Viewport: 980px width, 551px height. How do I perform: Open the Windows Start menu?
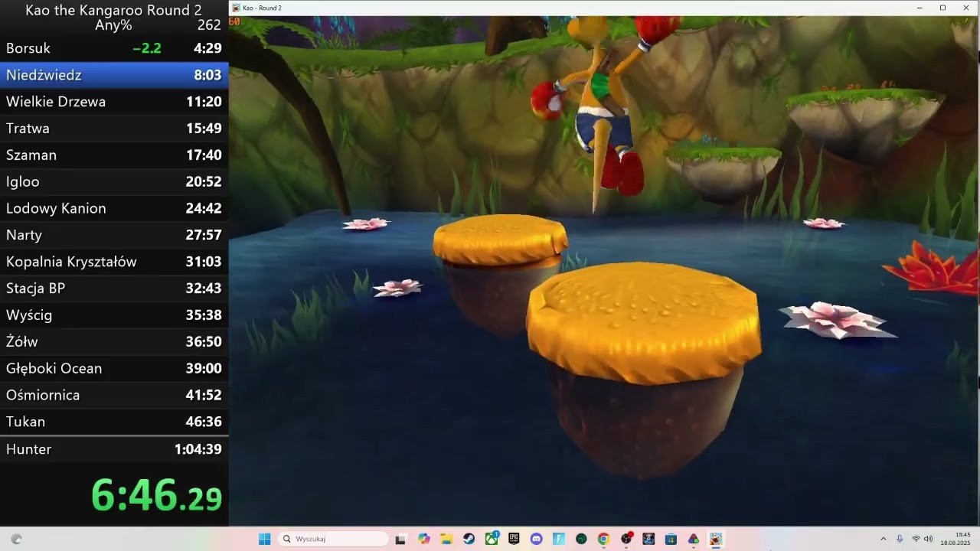[265, 539]
